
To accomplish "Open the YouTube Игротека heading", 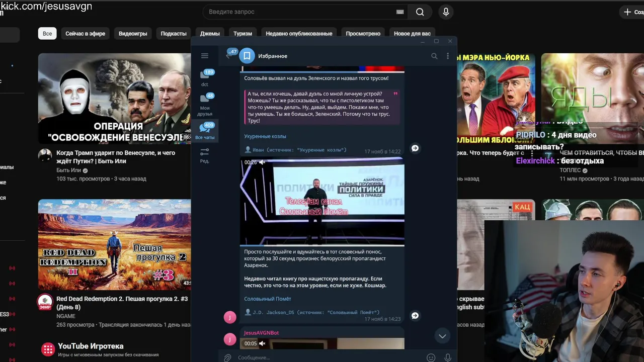I will 91,346.
